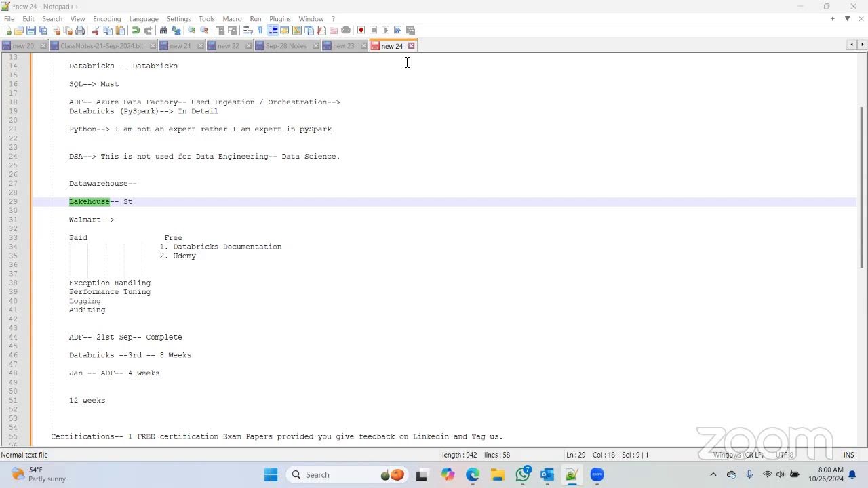Switch to ClassNotes-21-Sep-2024.txt tab
The width and height of the screenshot is (868, 488).
point(102,46)
